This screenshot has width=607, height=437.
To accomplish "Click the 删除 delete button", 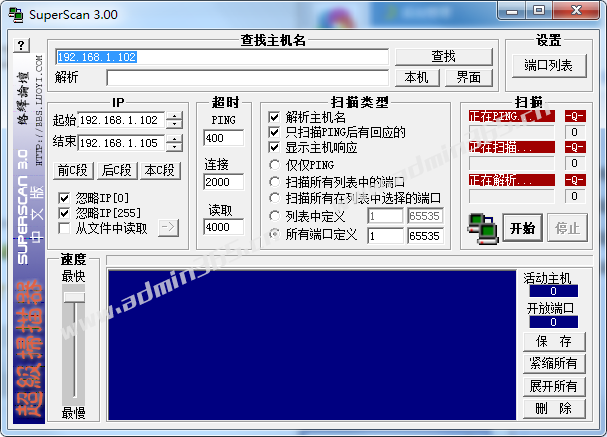I will [x=554, y=408].
